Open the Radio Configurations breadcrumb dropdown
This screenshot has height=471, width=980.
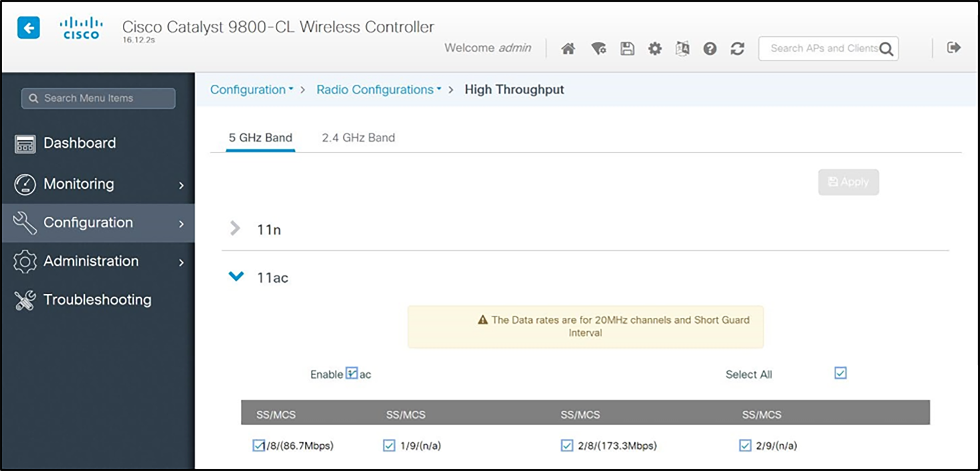click(379, 90)
